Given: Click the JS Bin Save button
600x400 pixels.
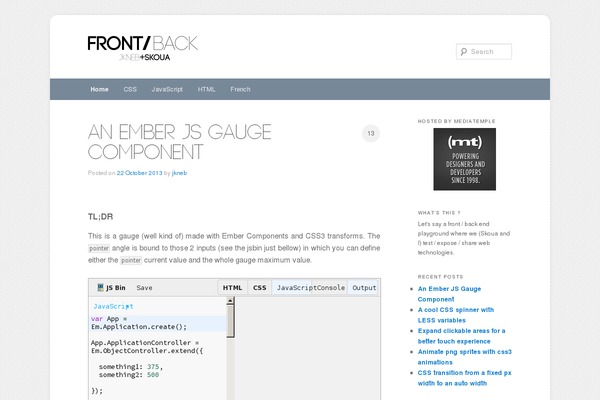Looking at the screenshot, I should coord(144,288).
